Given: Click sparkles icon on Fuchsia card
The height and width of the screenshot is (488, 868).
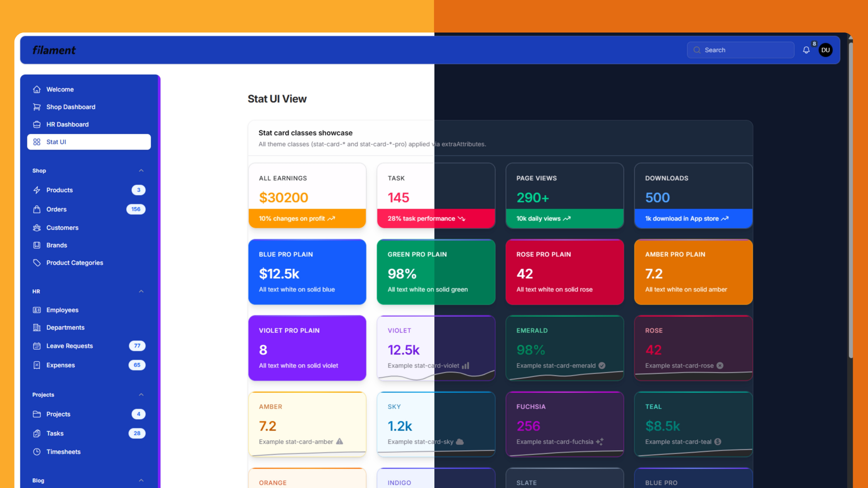Looking at the screenshot, I should point(600,441).
